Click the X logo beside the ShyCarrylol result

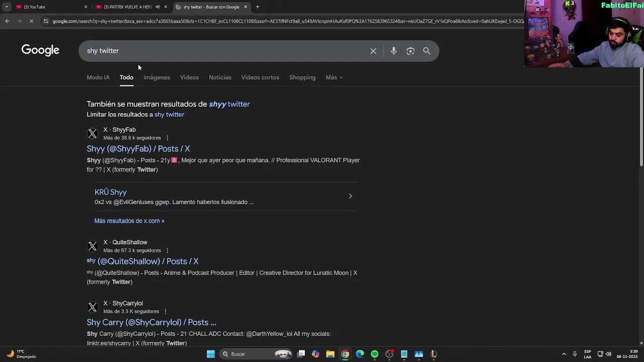point(93,307)
